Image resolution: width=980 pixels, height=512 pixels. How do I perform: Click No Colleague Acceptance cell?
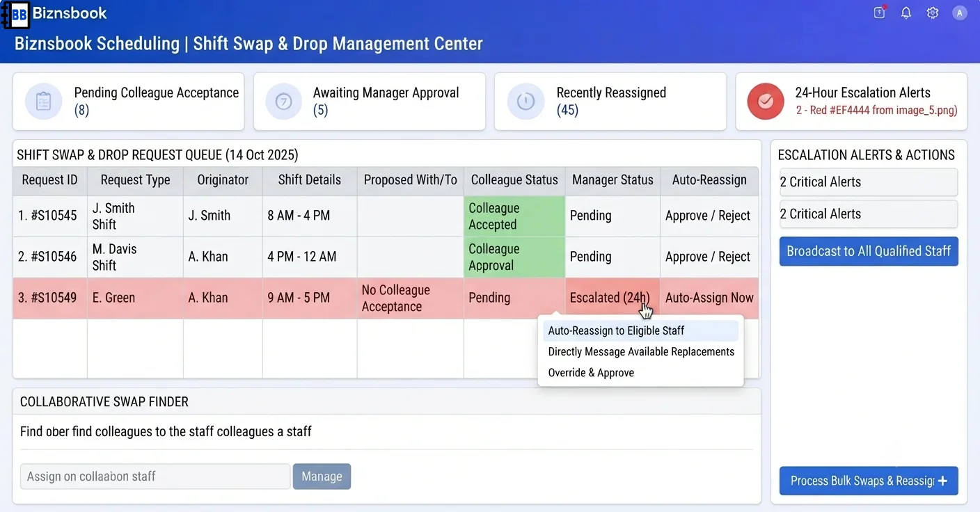pyautogui.click(x=411, y=298)
